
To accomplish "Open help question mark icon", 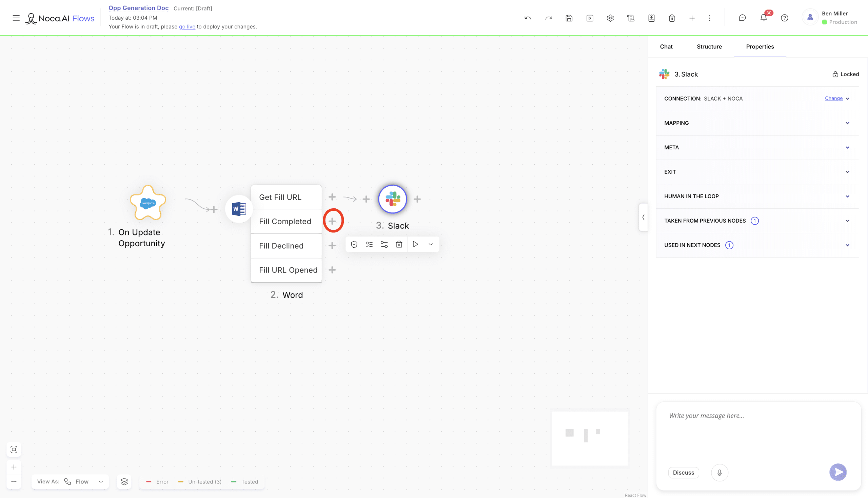I will (785, 18).
